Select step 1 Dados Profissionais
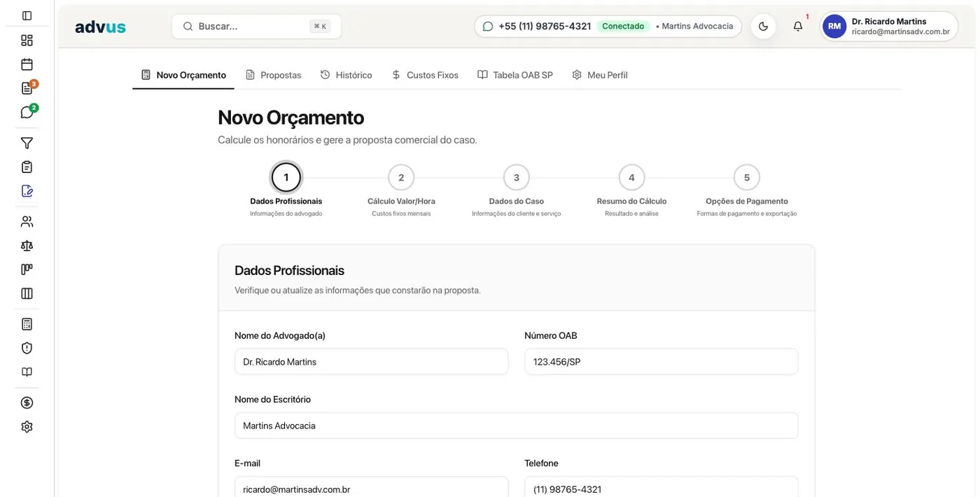980x497 pixels. (x=286, y=178)
